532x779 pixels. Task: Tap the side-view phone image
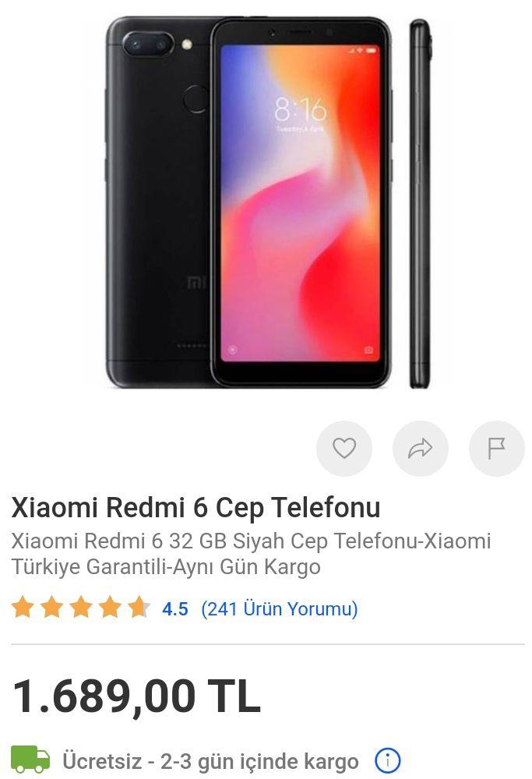point(420,203)
